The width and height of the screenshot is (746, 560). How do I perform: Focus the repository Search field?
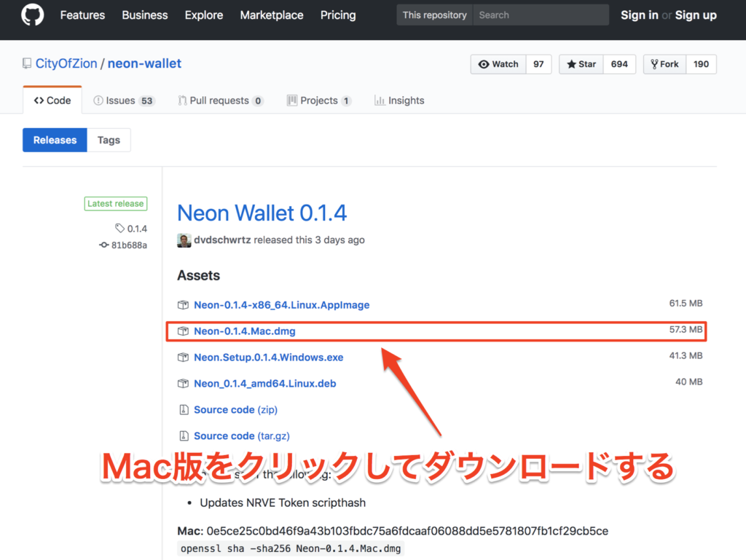click(541, 15)
